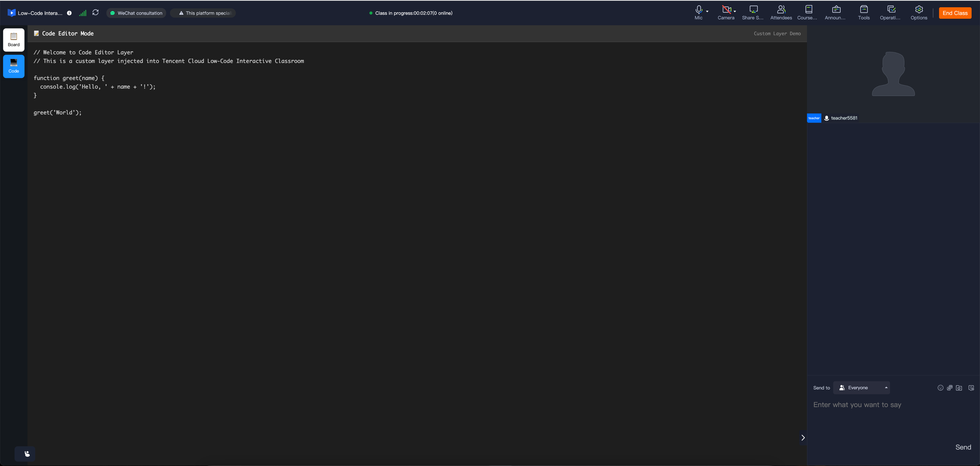Switch to the Code tab
This screenshot has height=466, width=980.
click(x=14, y=66)
